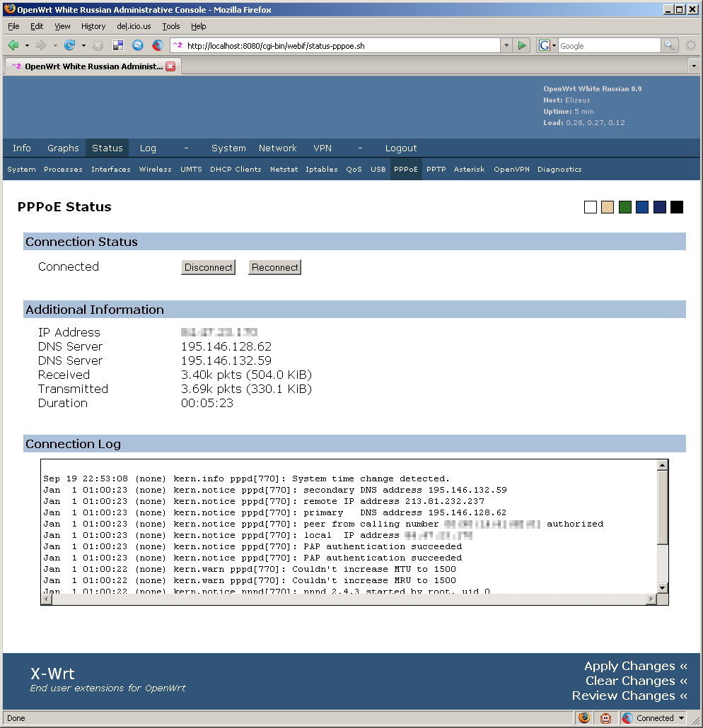Open Back button history dropdown arrow
This screenshot has width=703, height=728.
pyautogui.click(x=27, y=45)
